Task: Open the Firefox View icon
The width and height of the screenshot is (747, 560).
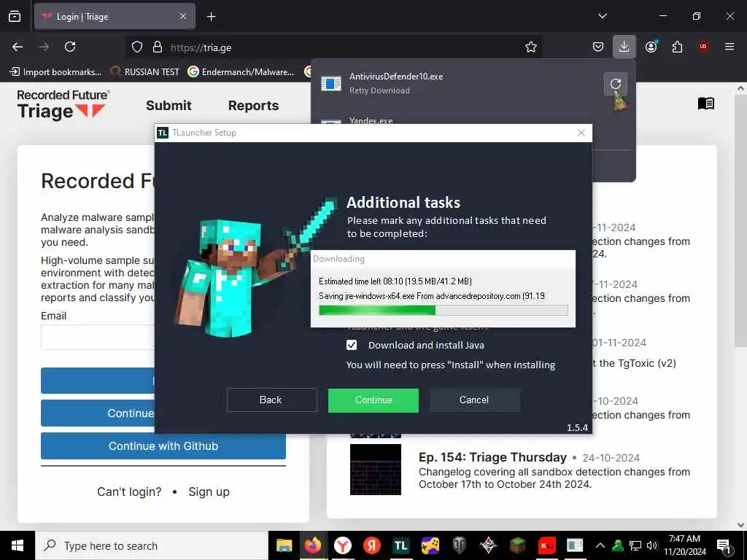Action: pyautogui.click(x=15, y=16)
